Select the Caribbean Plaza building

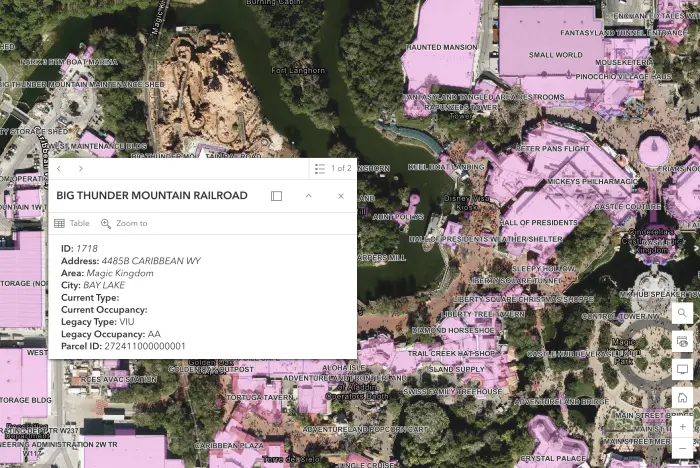coord(230,440)
